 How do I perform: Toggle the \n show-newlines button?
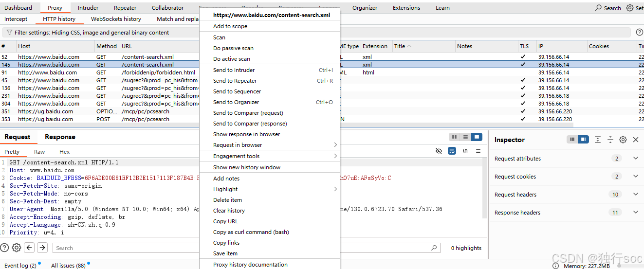pyautogui.click(x=465, y=151)
